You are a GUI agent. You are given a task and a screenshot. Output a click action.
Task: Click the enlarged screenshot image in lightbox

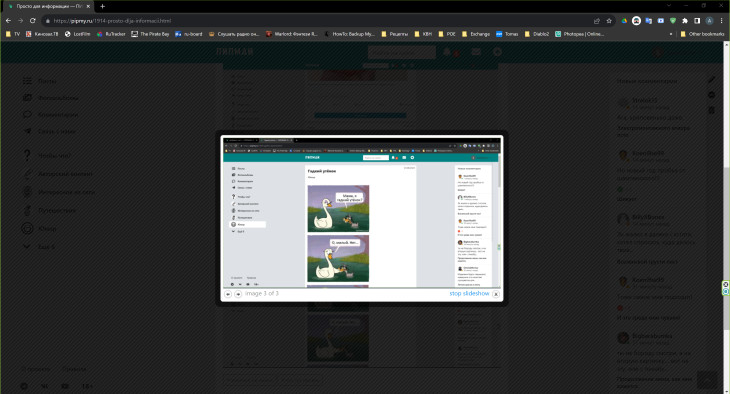[x=362, y=212]
